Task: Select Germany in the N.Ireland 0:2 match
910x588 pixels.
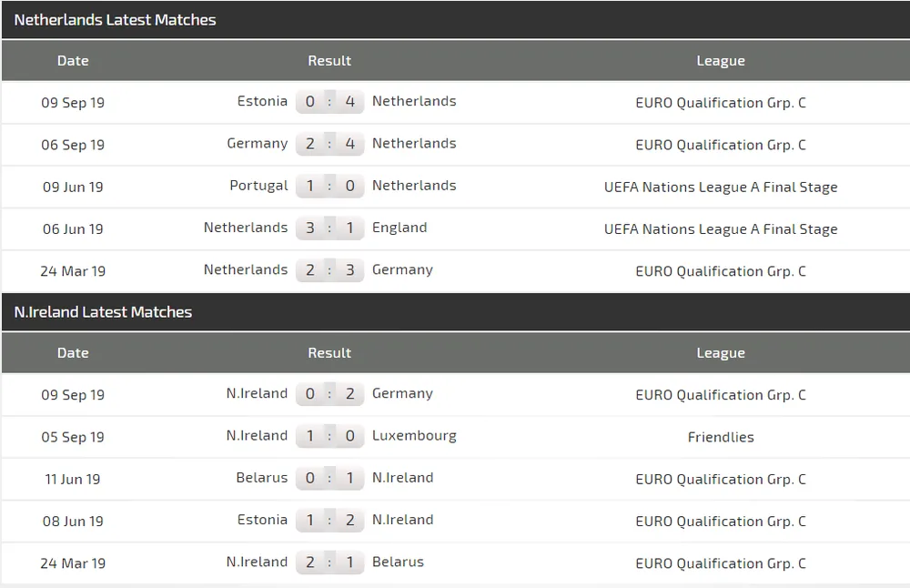Action: [402, 394]
